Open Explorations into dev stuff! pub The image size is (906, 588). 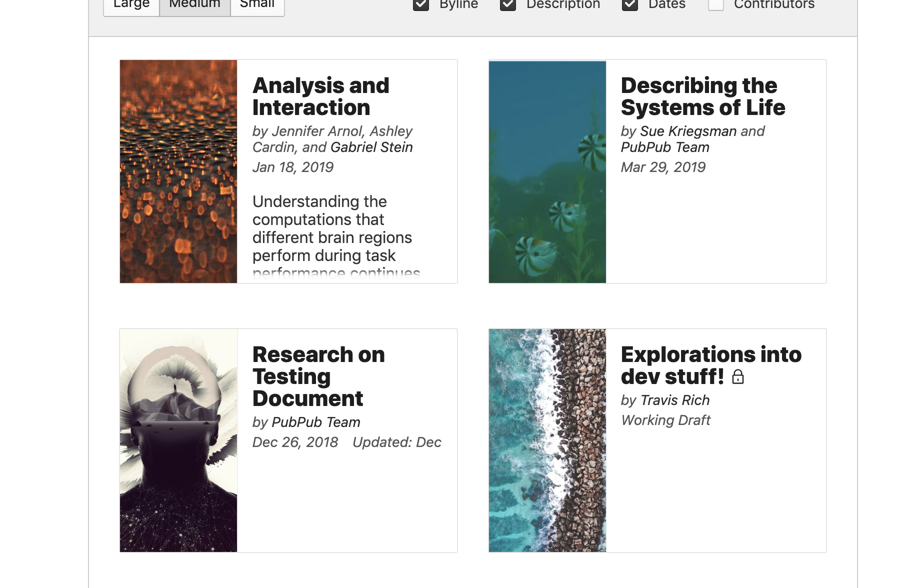coord(710,365)
